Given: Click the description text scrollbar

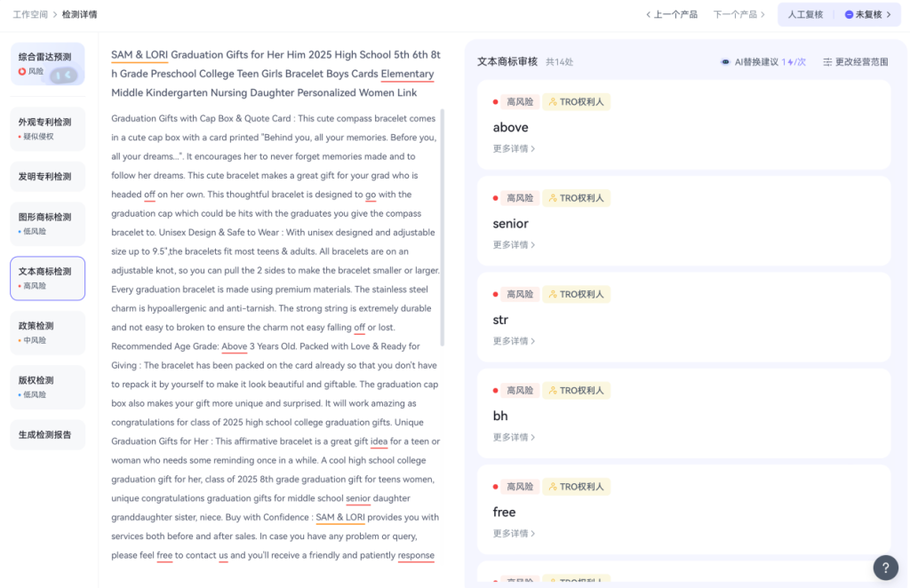Looking at the screenshot, I should 443,226.
